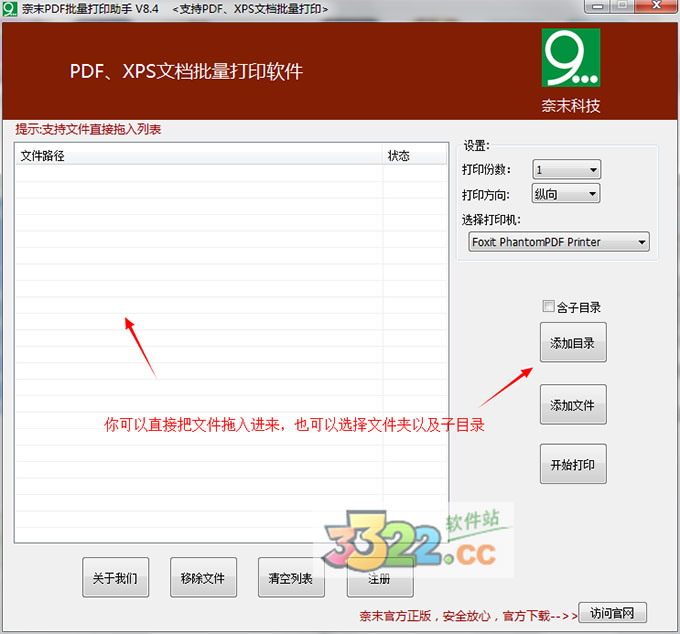Visit the official site via 访问官网

(612, 613)
